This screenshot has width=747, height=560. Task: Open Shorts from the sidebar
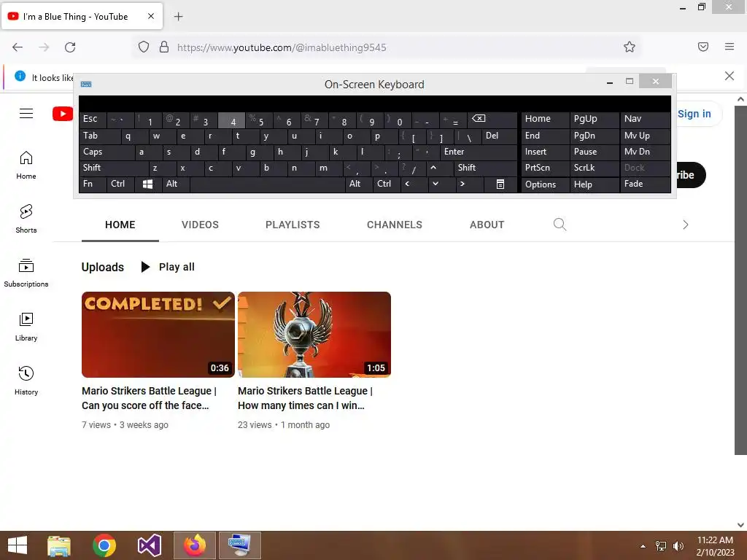(26, 219)
